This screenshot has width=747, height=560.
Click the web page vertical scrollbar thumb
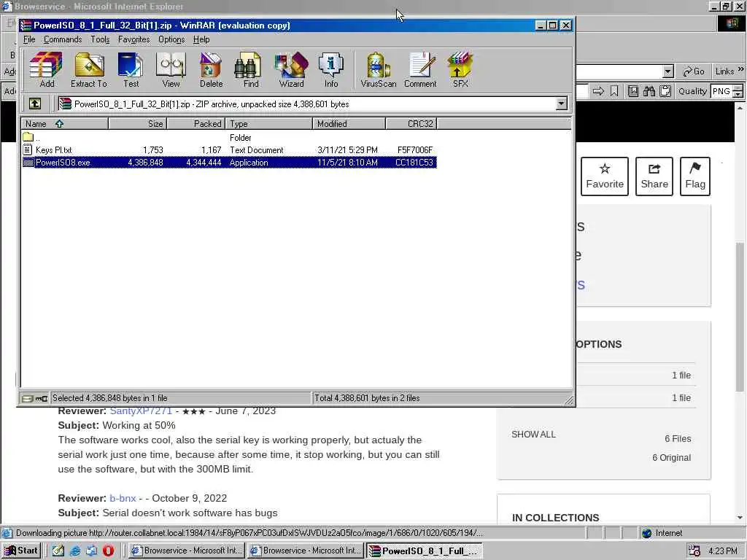tap(740, 318)
